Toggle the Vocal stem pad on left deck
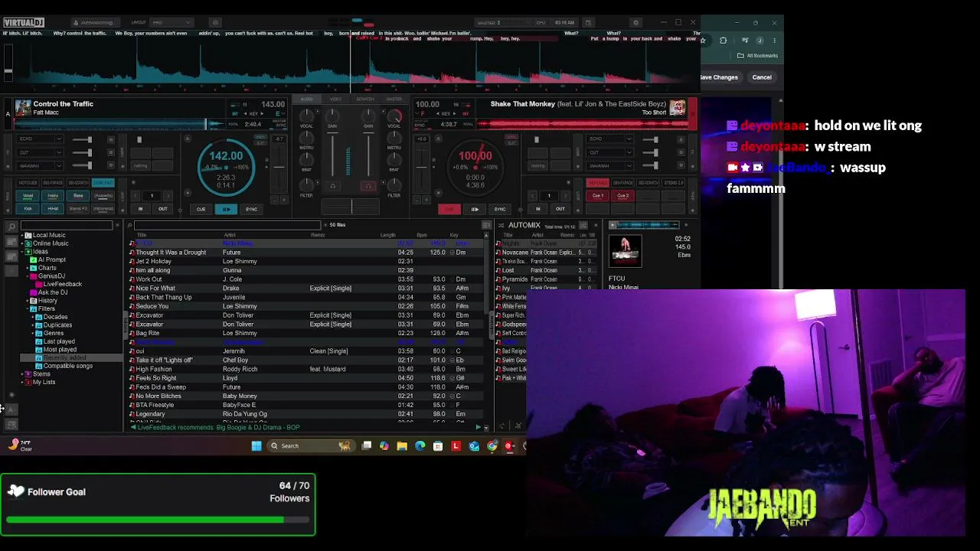 point(28,196)
